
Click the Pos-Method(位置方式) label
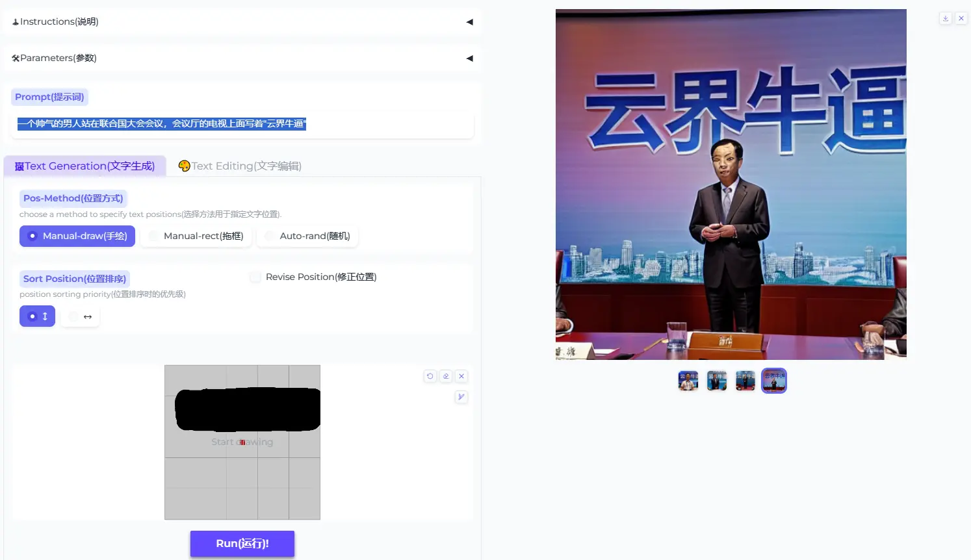pyautogui.click(x=73, y=198)
